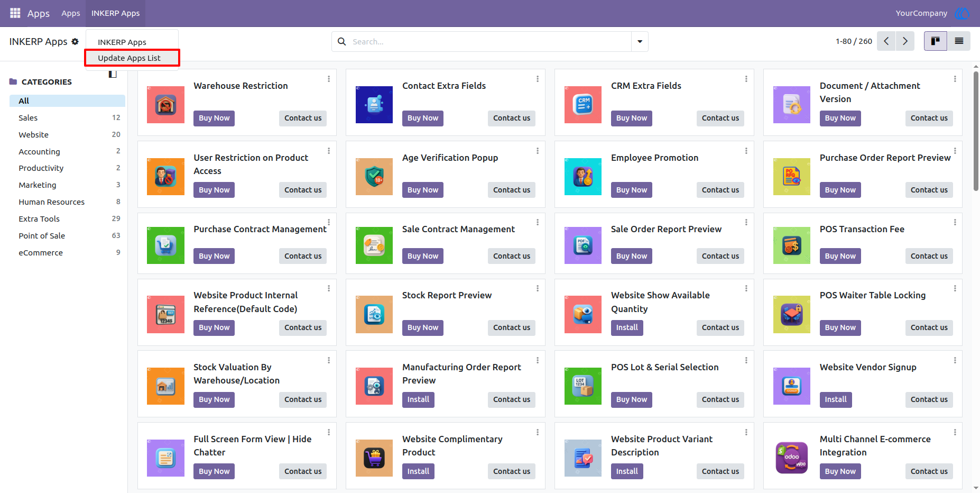This screenshot has height=493, width=980.
Task: Click the gear icon beside INKERP Apps
Action: click(75, 41)
